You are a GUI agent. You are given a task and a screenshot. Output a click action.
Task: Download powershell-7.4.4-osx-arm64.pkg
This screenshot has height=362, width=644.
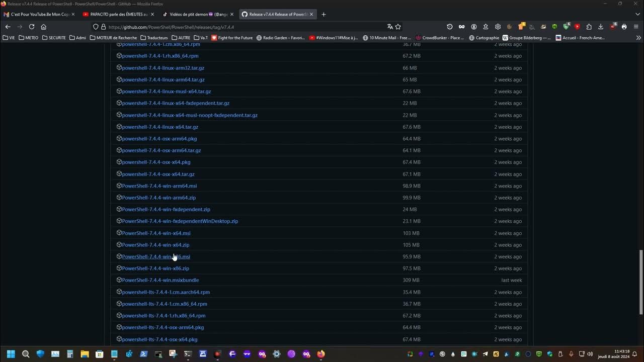[x=159, y=139]
